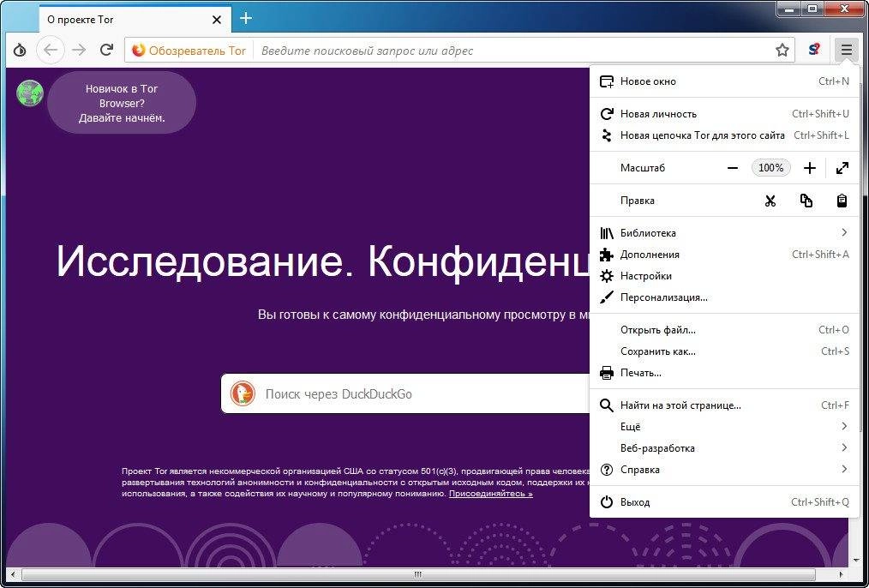Viewport: 869px width, 588px height.
Task: Click the Tor onion icon in toolbar
Action: [x=20, y=51]
